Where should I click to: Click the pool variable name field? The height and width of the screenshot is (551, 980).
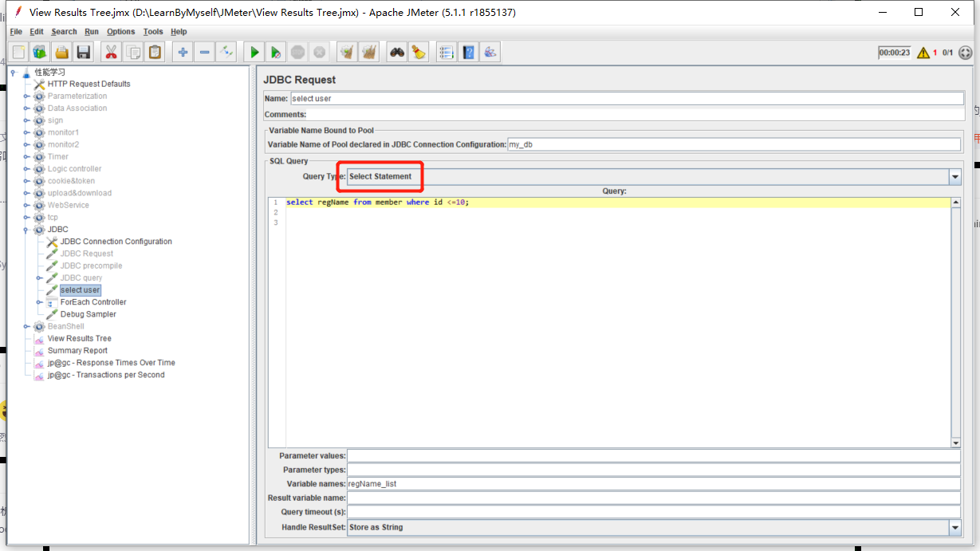point(734,144)
